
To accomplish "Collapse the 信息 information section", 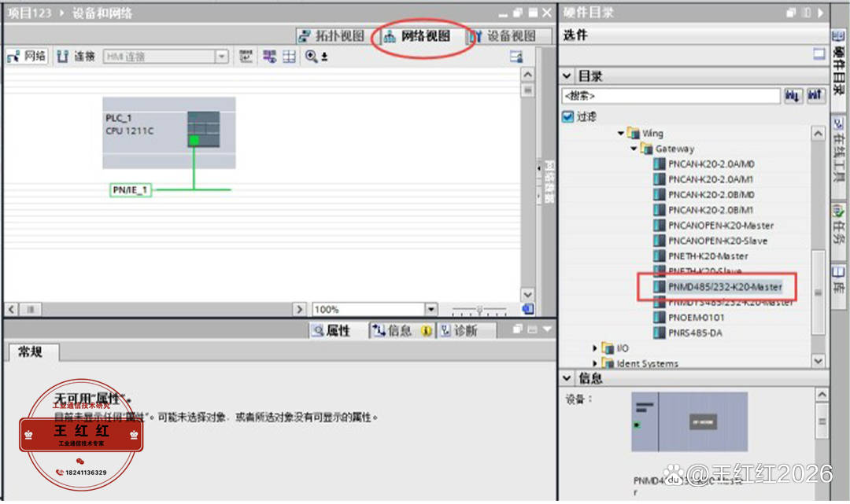I will pos(567,378).
